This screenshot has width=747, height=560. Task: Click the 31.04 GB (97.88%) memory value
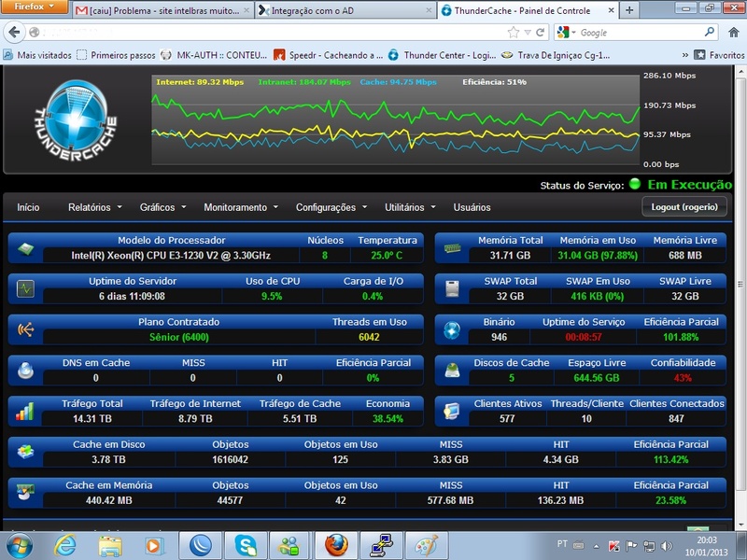(x=598, y=255)
